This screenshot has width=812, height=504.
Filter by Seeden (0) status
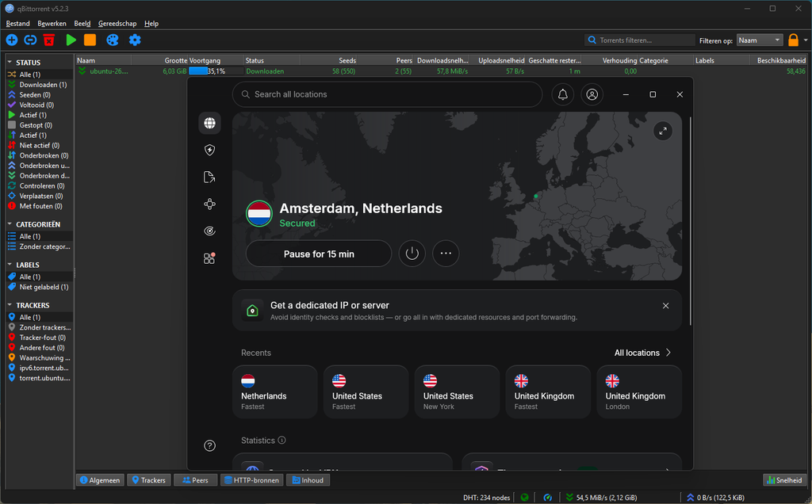[40, 94]
